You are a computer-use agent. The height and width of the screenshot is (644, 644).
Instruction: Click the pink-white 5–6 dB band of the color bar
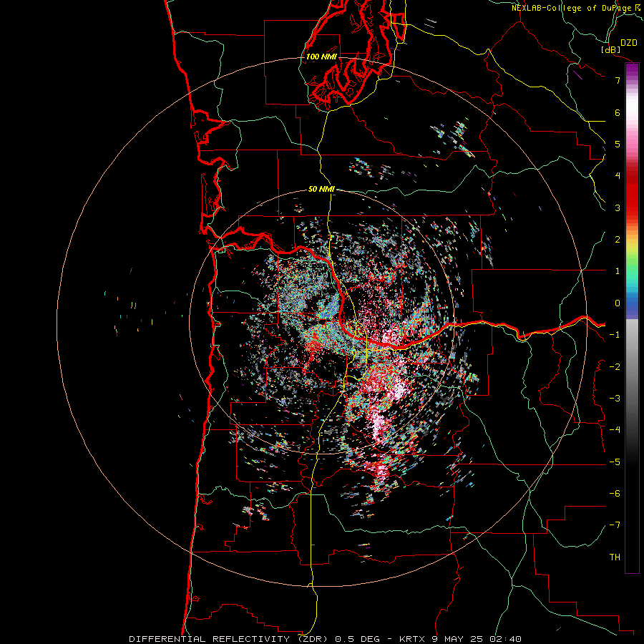632,128
